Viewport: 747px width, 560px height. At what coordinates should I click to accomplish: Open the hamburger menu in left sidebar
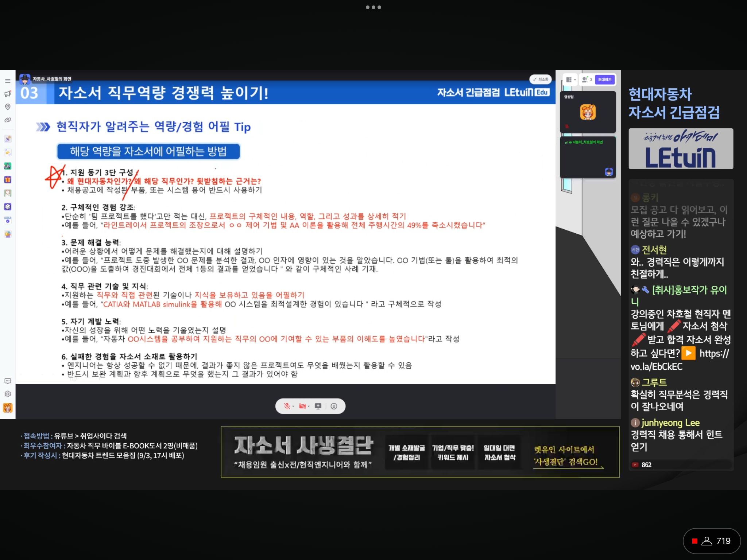click(x=8, y=81)
